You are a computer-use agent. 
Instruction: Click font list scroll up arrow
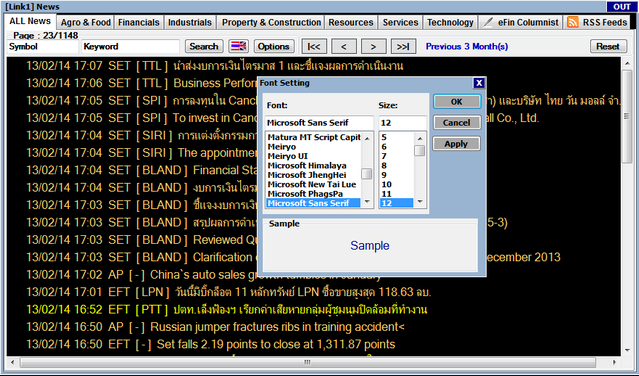point(367,139)
